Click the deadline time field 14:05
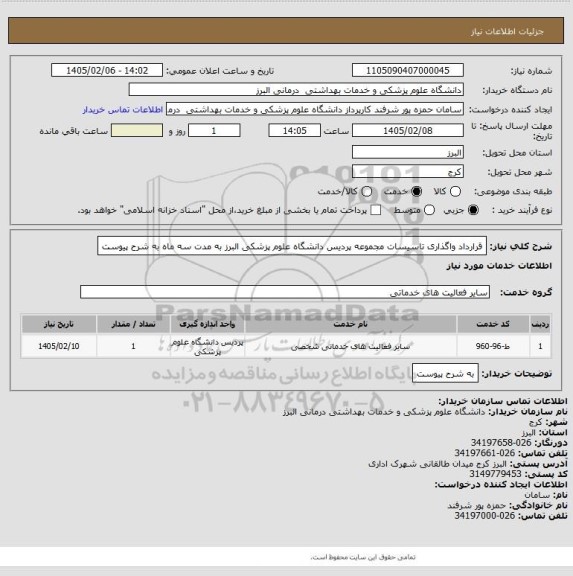 click(x=295, y=130)
